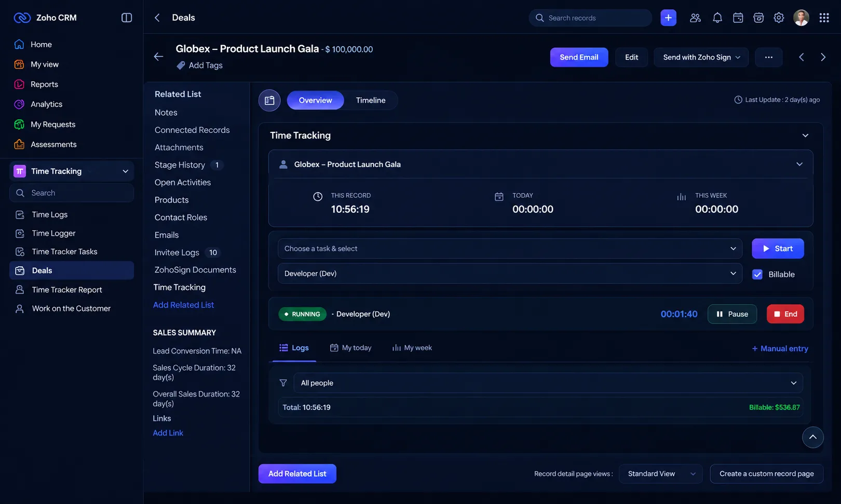
Task: Click in the Search records field
Action: (590, 18)
